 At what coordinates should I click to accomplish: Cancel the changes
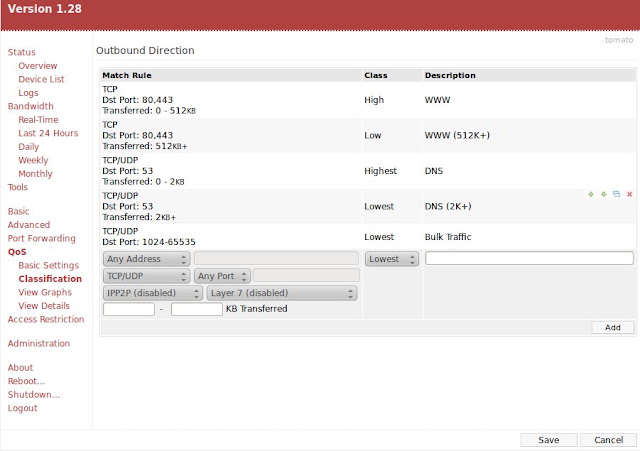click(608, 440)
